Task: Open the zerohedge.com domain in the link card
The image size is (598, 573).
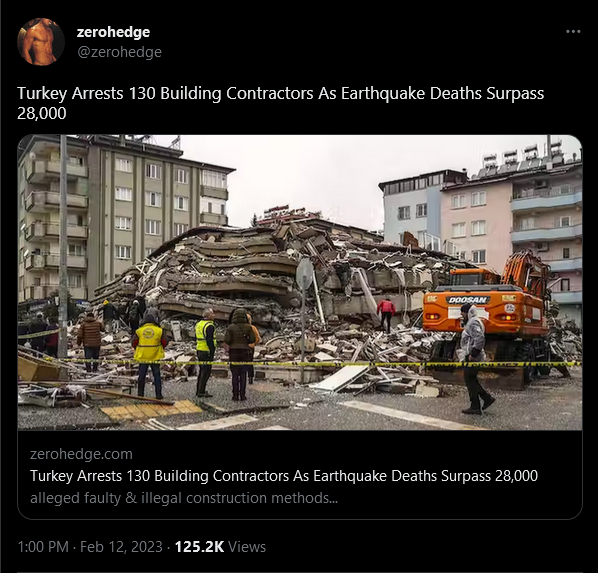Action: (81, 454)
